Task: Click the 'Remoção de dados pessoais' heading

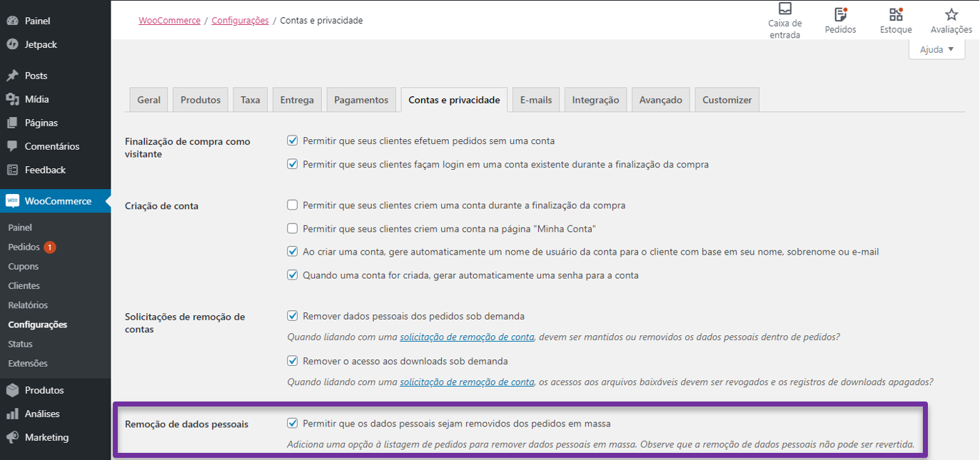Action: (x=187, y=424)
